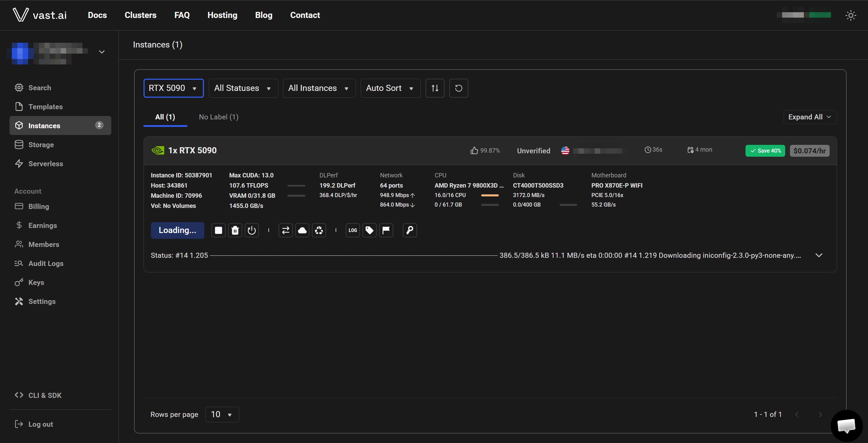Screen dimensions: 868x443
Task: Open cloud sync using the cloud icon
Action: click(302, 230)
